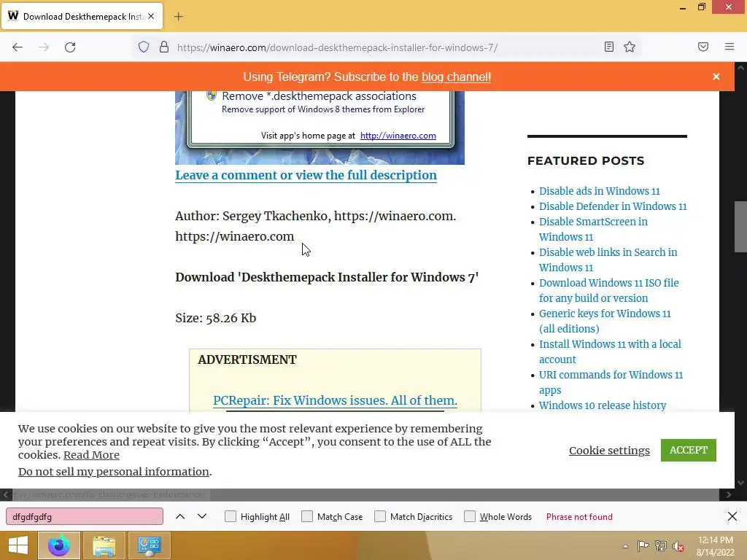Find previous match arrow

click(180, 516)
